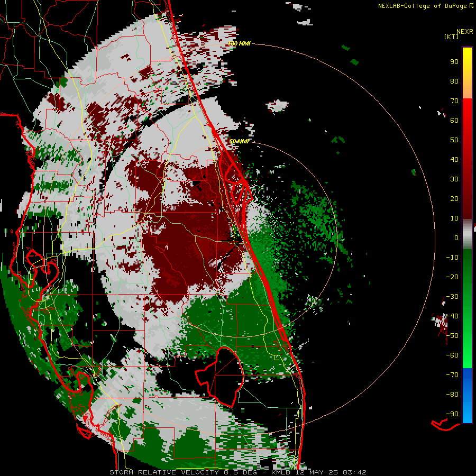This screenshot has height=476, width=476.
Task: Click the -10 label on velocity scale
Action: click(452, 258)
